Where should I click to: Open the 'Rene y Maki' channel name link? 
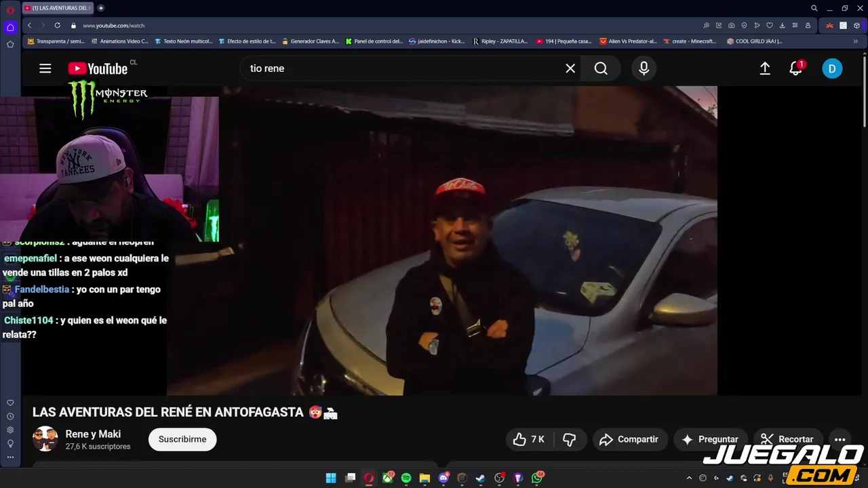pyautogui.click(x=93, y=434)
